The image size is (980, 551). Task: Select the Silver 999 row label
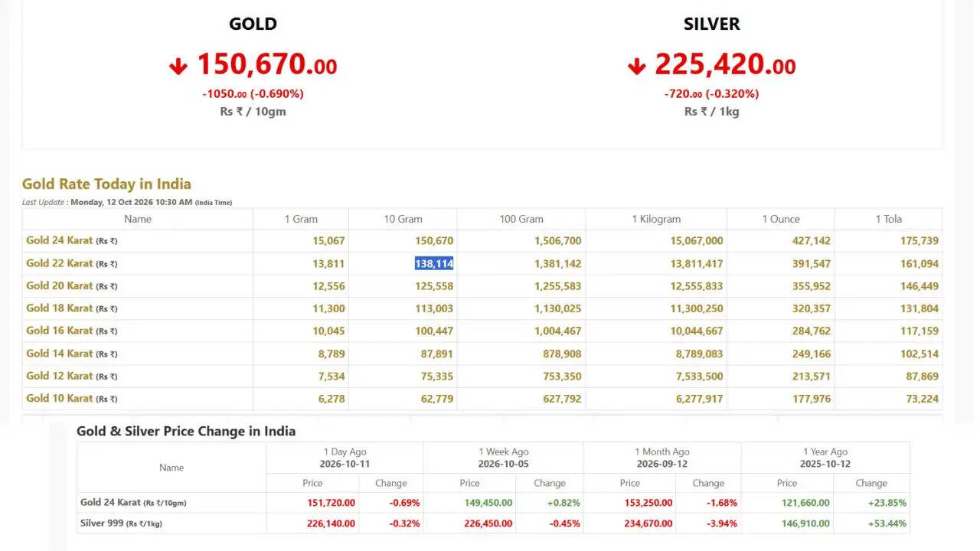point(121,523)
